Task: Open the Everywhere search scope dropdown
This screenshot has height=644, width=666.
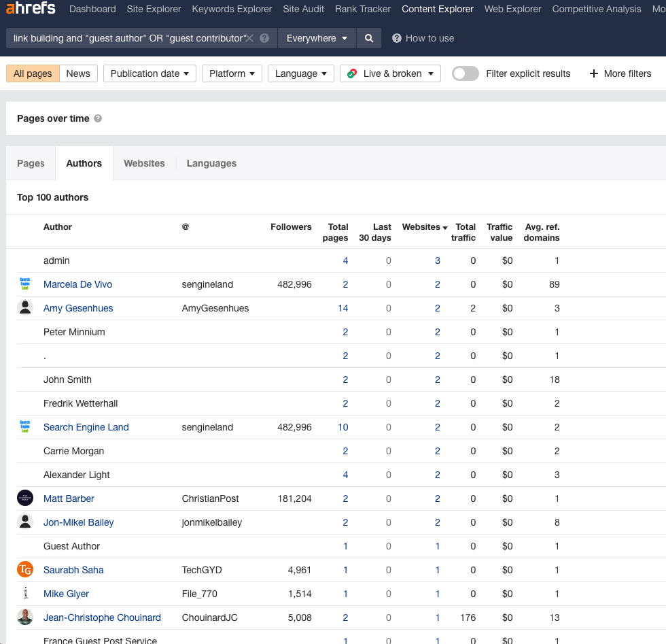Action: [x=317, y=38]
